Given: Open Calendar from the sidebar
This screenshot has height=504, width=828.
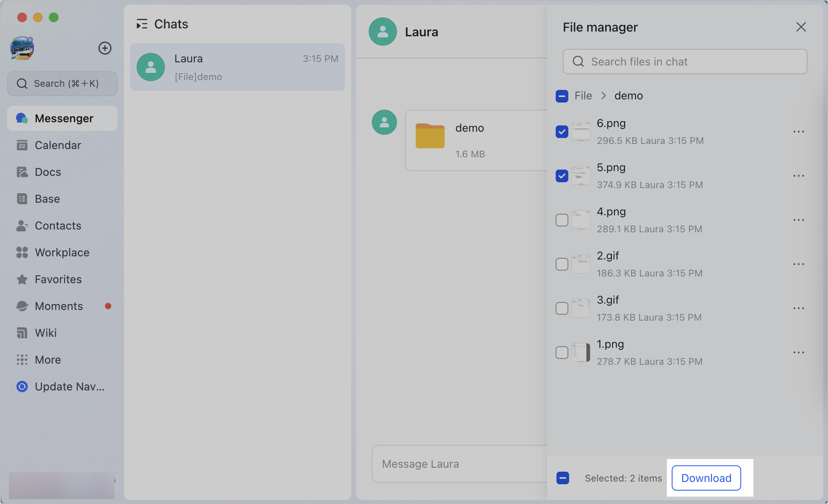Looking at the screenshot, I should click(x=58, y=145).
